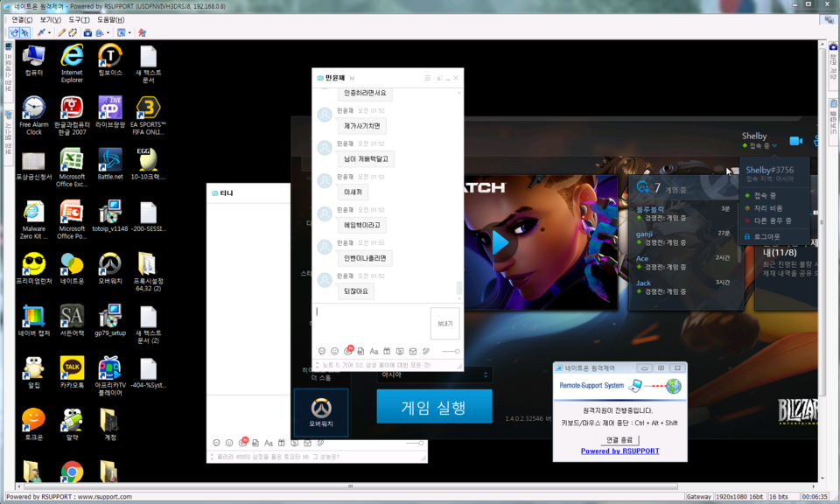Open the 보기(V) menu
This screenshot has height=504, width=840.
[51, 18]
